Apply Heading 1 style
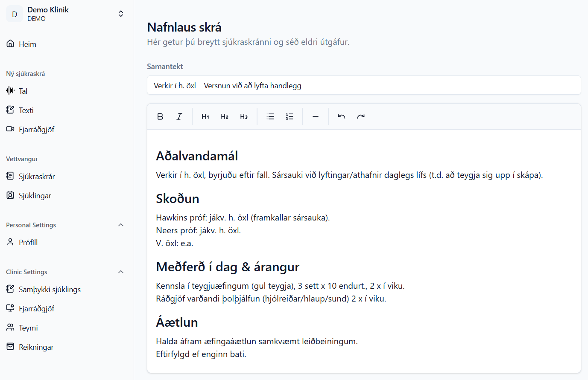This screenshot has width=588, height=380. point(205,116)
